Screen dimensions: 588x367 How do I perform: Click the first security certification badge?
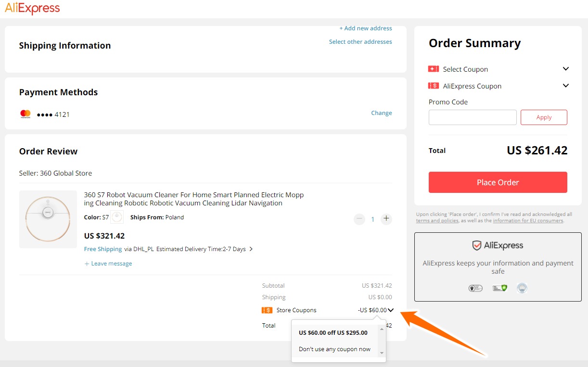click(475, 288)
